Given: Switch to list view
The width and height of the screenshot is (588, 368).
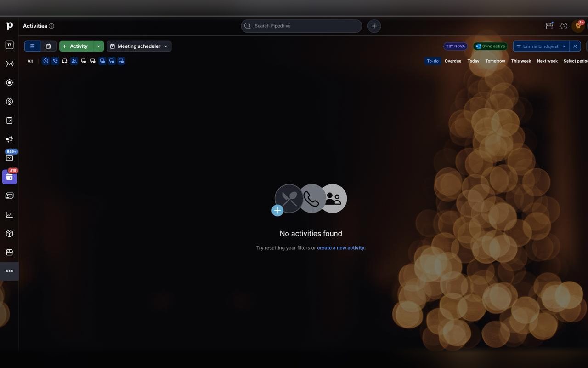Looking at the screenshot, I should click(32, 46).
